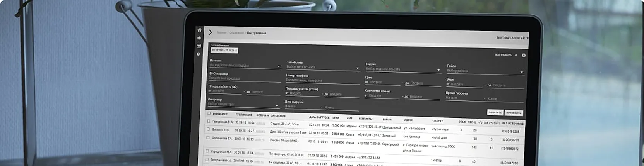
Task: Open the Богомаз Алексей user menu
Action: click(512, 38)
